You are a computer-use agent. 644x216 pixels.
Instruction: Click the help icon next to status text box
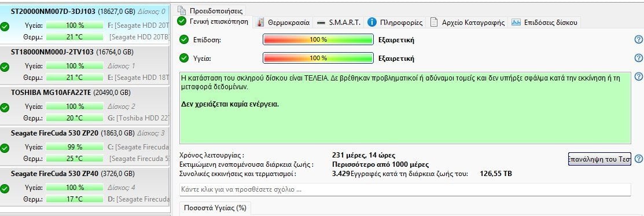point(638,76)
